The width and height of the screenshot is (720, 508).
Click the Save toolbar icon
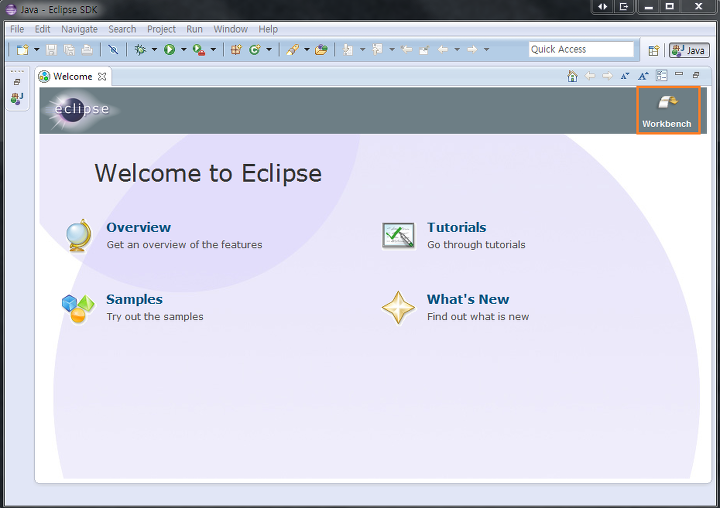click(x=51, y=50)
